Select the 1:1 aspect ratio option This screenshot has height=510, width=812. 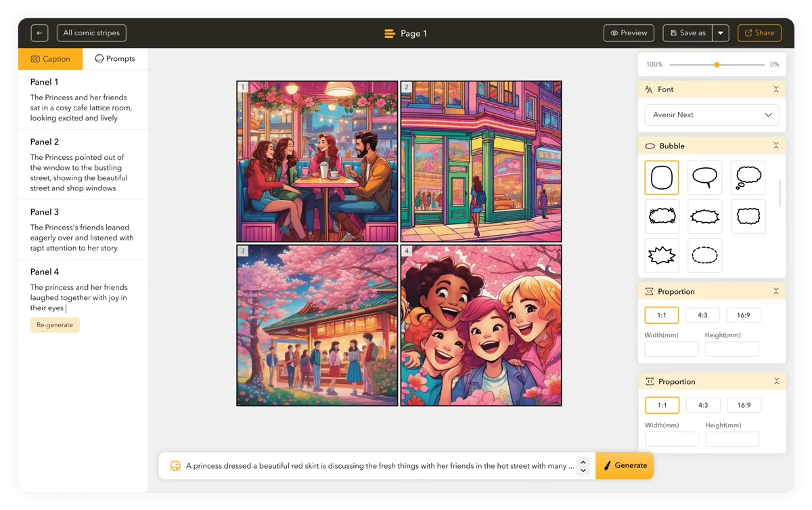[661, 315]
